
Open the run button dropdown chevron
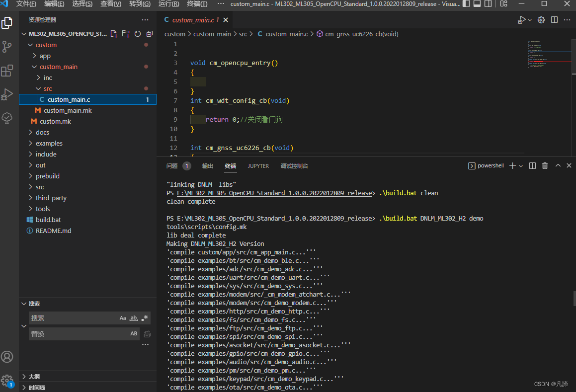tap(529, 20)
